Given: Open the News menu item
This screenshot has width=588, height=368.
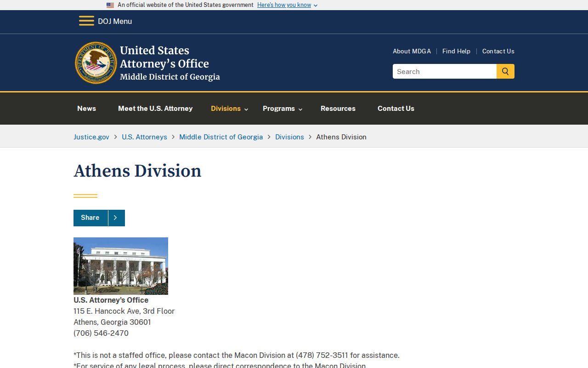Looking at the screenshot, I should (86, 109).
